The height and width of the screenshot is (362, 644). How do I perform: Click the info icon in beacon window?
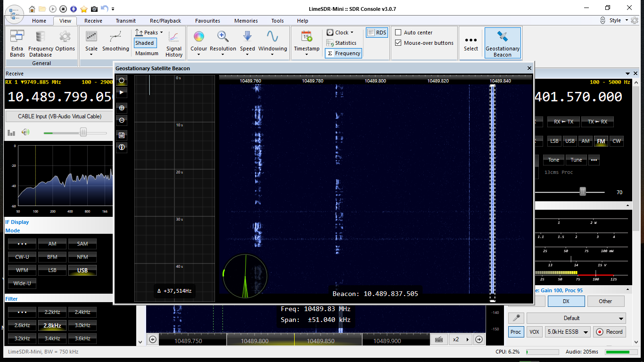point(122,147)
